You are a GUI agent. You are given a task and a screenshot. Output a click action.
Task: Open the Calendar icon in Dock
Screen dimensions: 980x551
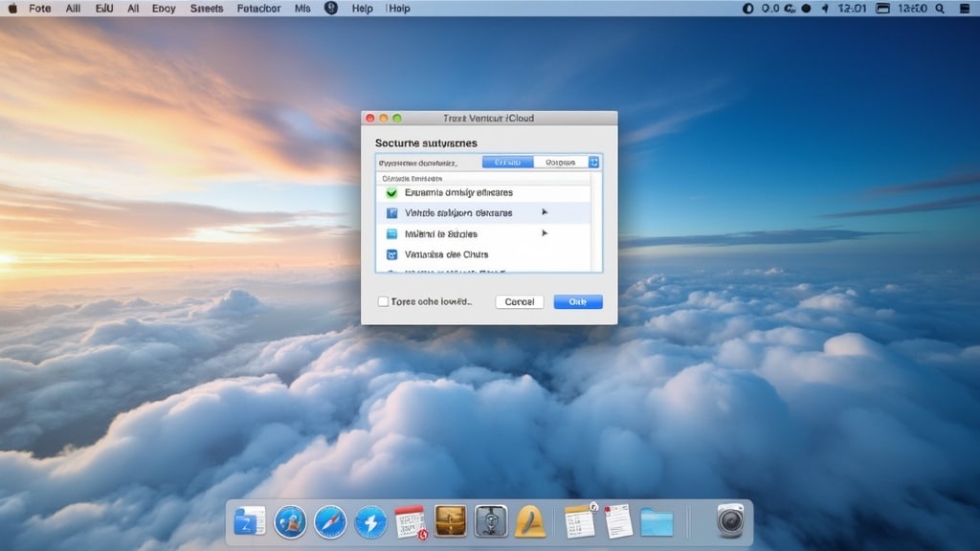point(411,521)
